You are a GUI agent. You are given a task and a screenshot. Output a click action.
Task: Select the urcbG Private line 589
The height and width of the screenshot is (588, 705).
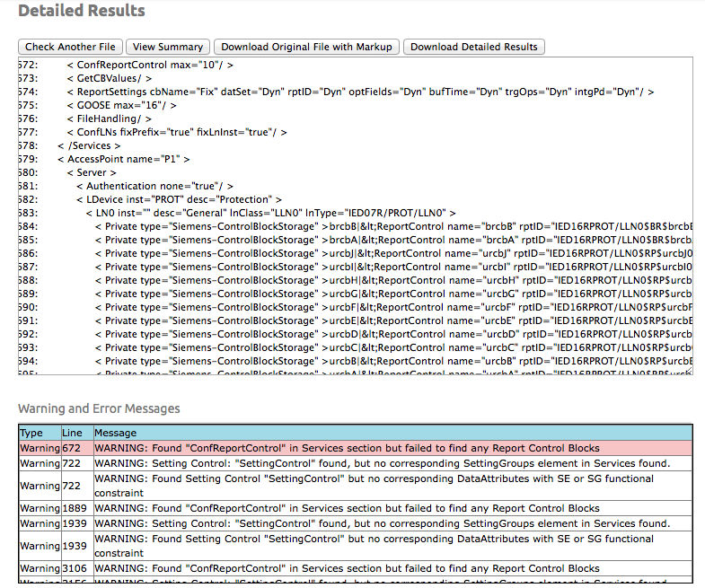click(x=394, y=294)
